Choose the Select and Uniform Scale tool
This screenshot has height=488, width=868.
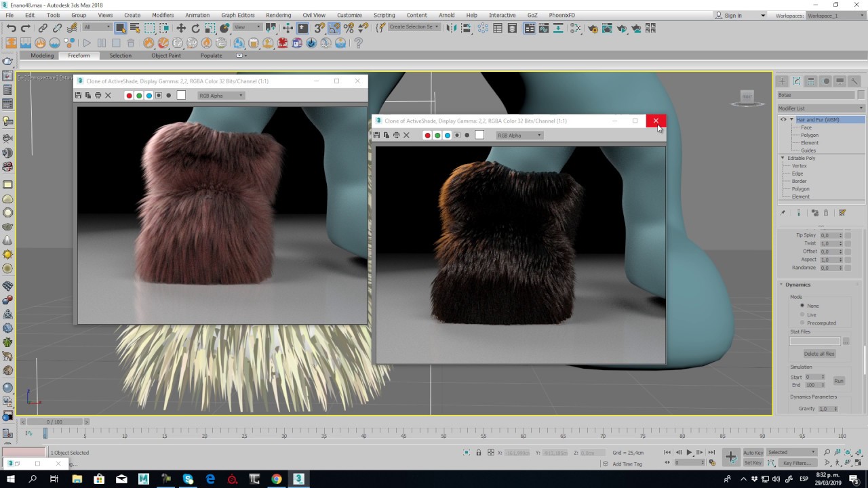pyautogui.click(x=210, y=28)
